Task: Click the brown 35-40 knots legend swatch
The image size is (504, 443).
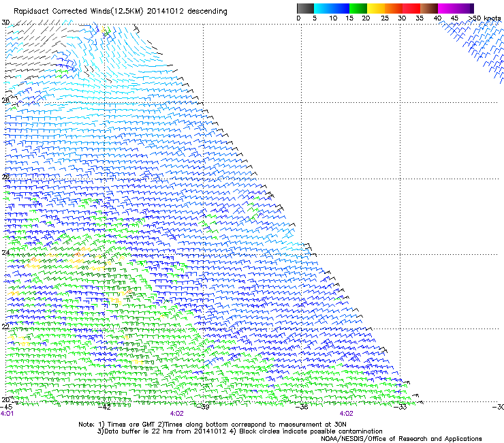Action: [429, 8]
